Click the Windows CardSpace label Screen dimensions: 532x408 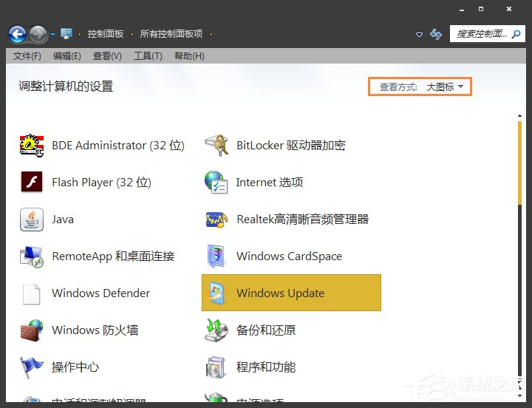coord(289,256)
